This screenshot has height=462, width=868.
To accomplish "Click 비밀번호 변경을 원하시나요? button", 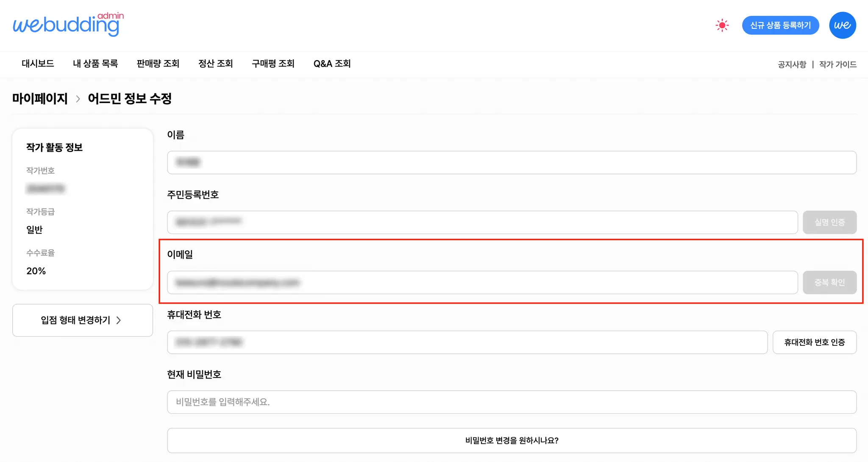I will pyautogui.click(x=512, y=440).
